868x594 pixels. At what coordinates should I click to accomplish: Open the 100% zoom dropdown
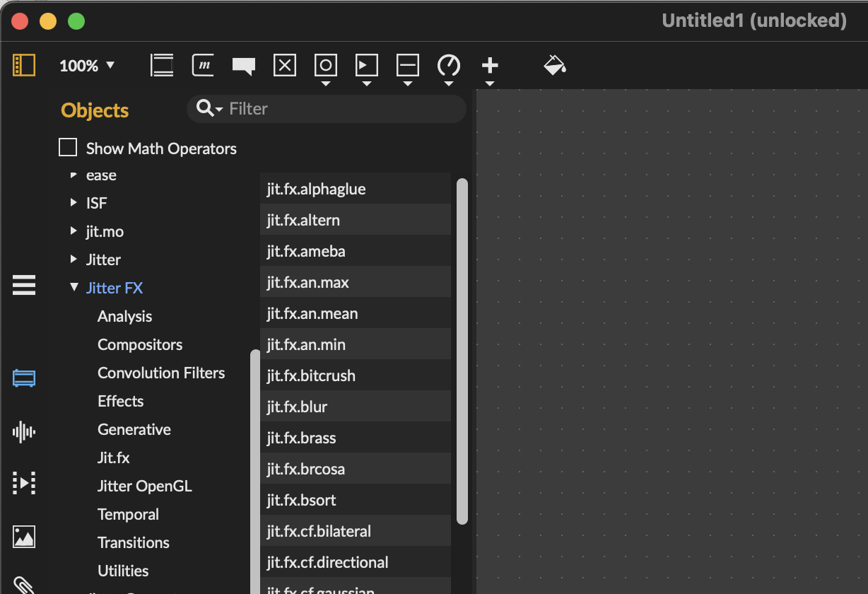[86, 66]
